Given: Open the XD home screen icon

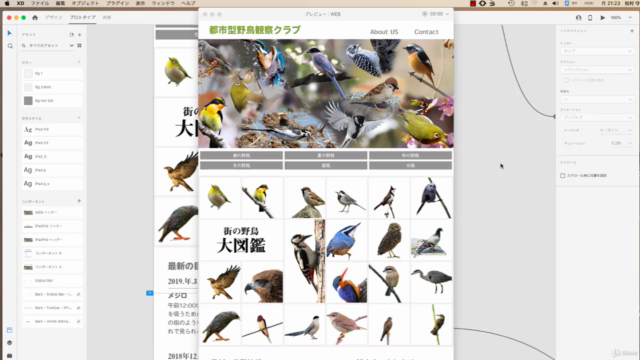Looking at the screenshot, I should click(35, 18).
